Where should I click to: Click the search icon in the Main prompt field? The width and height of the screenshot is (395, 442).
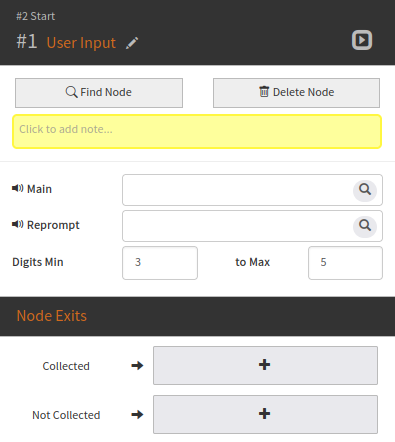[365, 190]
